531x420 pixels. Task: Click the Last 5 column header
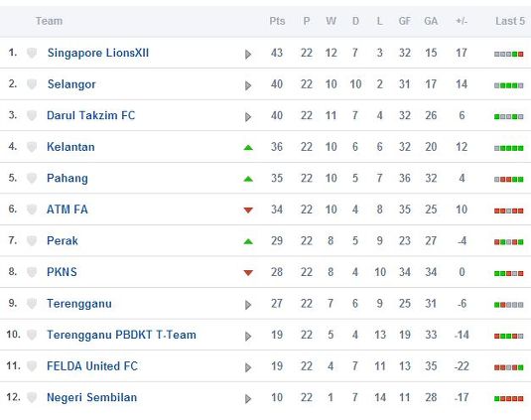[510, 21]
